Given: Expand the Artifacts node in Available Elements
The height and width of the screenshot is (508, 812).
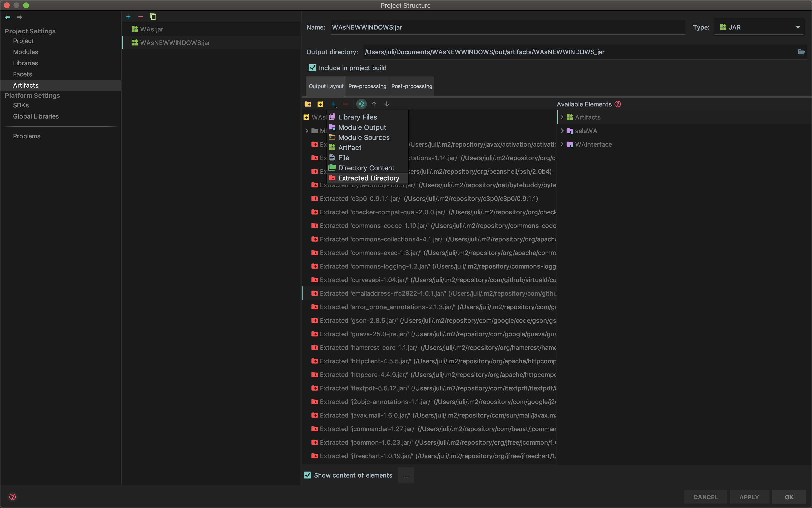Looking at the screenshot, I should pyautogui.click(x=562, y=117).
